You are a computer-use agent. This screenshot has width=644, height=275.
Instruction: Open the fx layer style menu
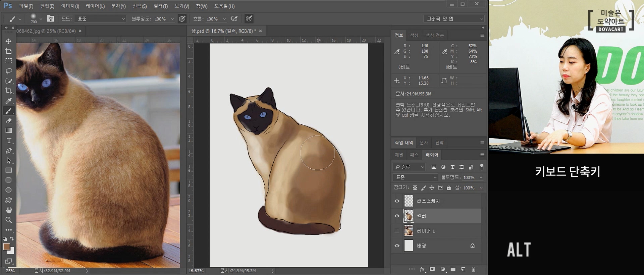pos(422,269)
